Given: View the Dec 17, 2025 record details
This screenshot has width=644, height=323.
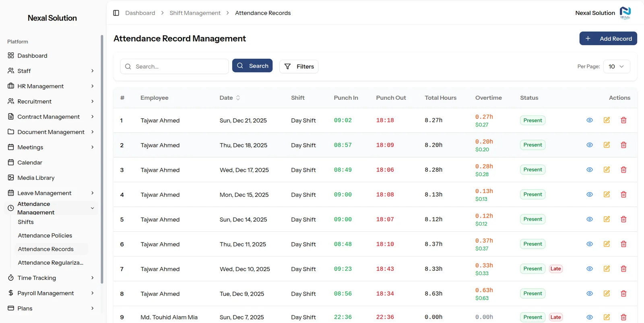Looking at the screenshot, I should click(x=590, y=170).
